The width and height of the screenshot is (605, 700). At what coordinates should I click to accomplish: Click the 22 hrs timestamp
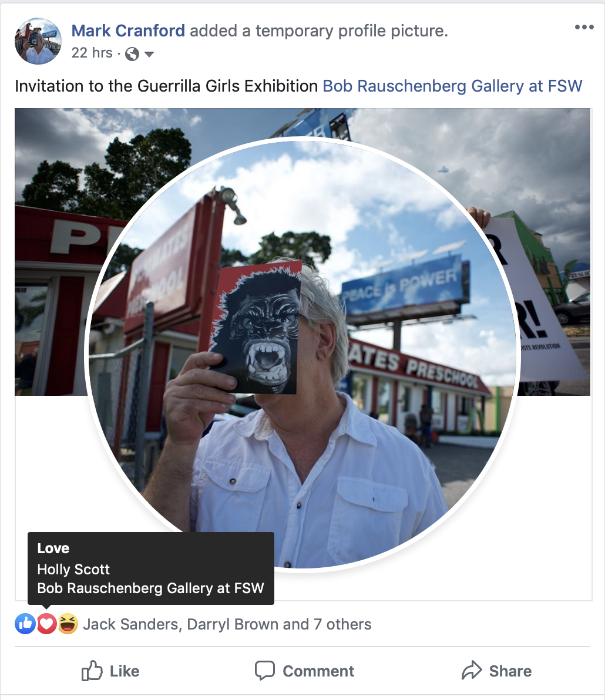(x=92, y=53)
